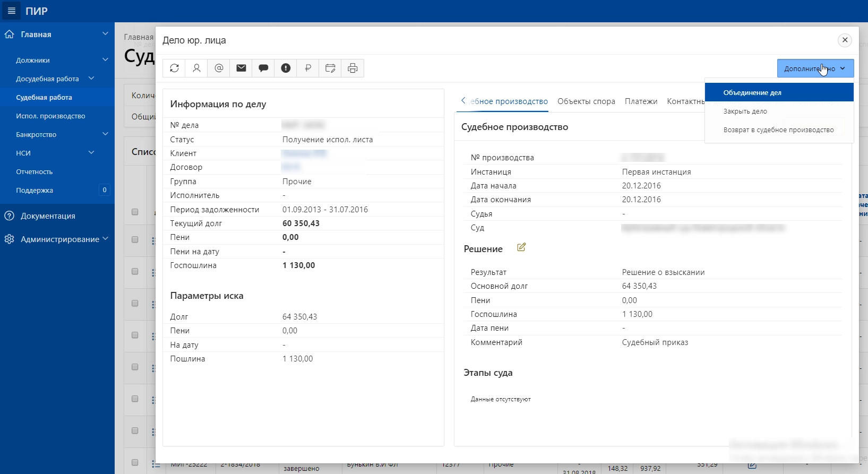868x474 pixels.
Task: Click the Данные отсутствуют message
Action: (501, 399)
